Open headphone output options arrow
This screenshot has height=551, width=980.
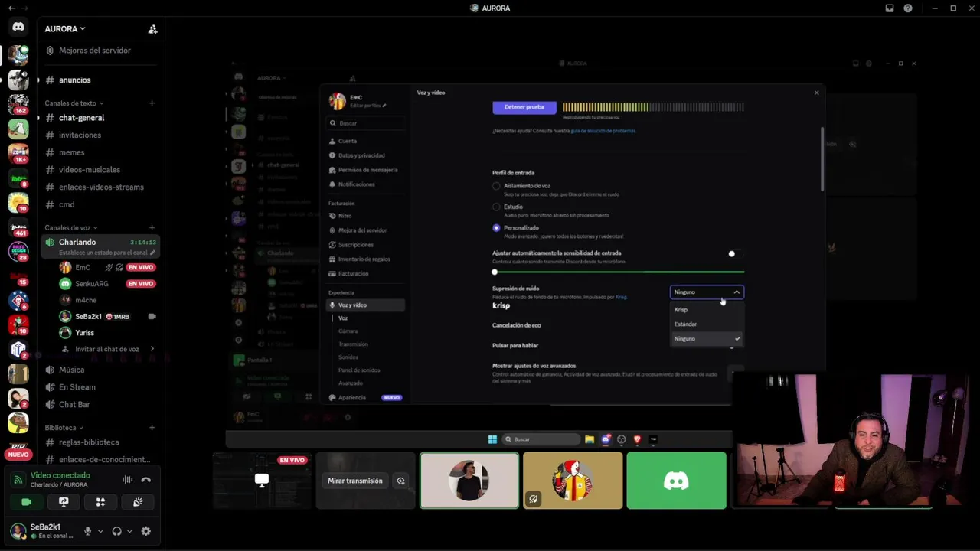(129, 531)
